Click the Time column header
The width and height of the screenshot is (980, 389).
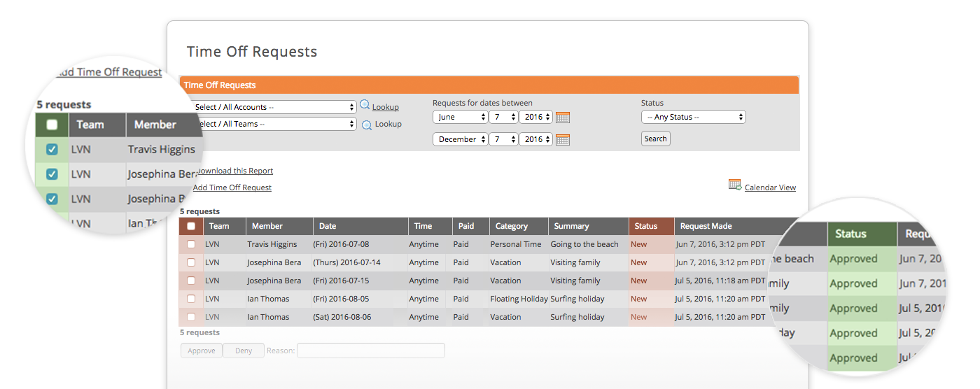click(x=430, y=226)
